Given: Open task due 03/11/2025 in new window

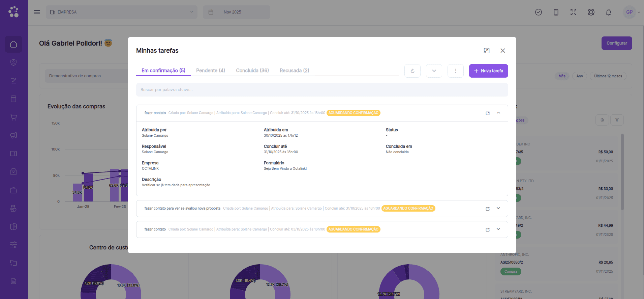Looking at the screenshot, I should click(488, 229).
